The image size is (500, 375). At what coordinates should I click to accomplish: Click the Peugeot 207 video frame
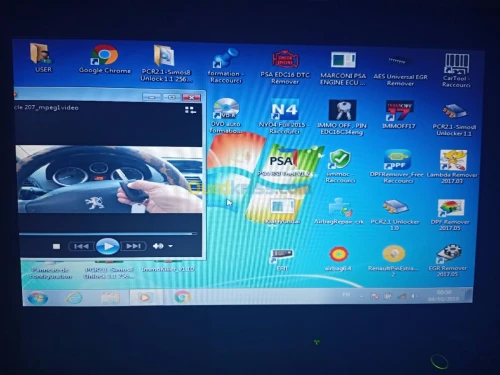coord(109,179)
